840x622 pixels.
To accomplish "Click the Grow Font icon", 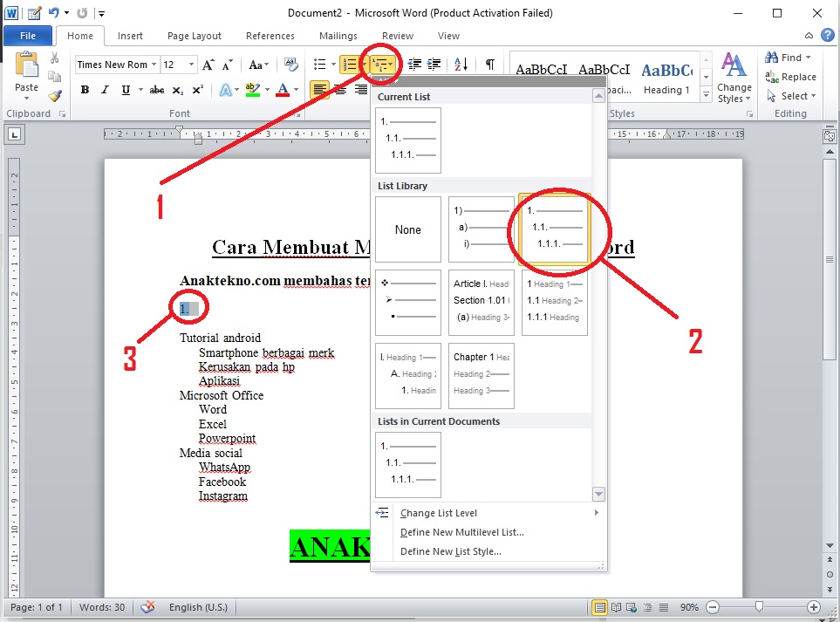I will (208, 65).
